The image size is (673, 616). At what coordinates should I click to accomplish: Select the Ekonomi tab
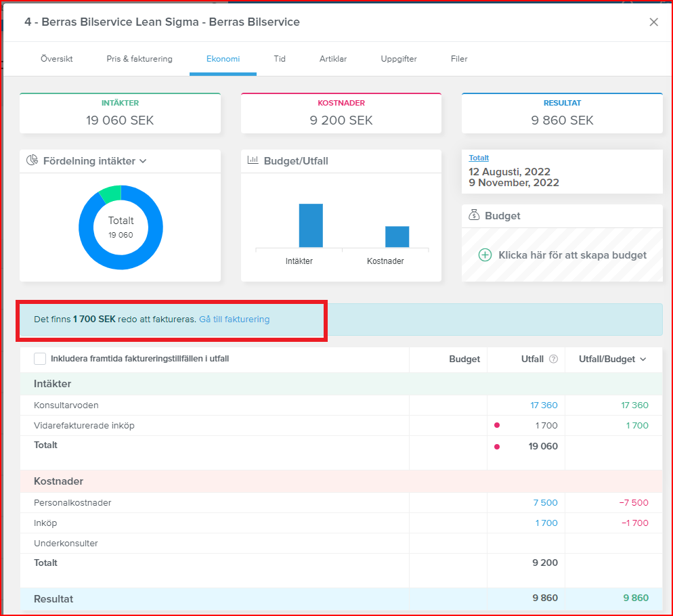click(x=223, y=59)
